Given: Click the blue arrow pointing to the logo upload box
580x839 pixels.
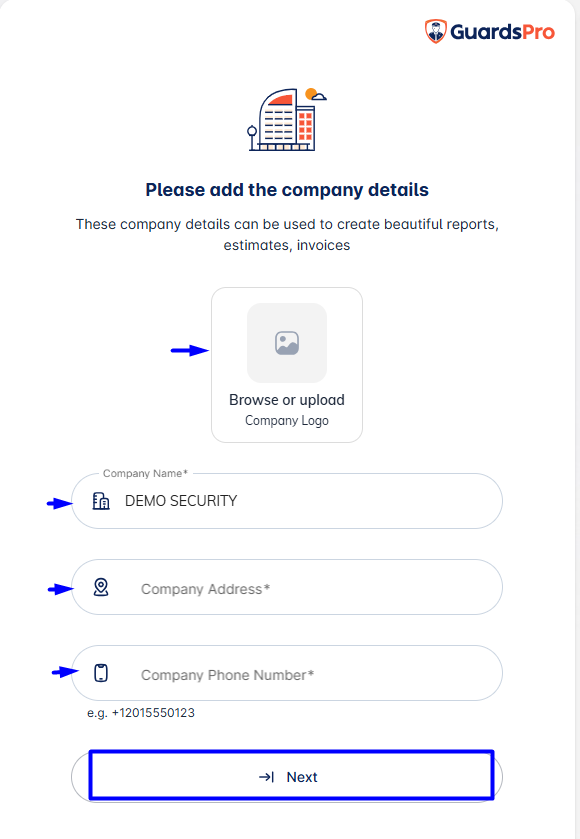Looking at the screenshot, I should click(x=190, y=350).
